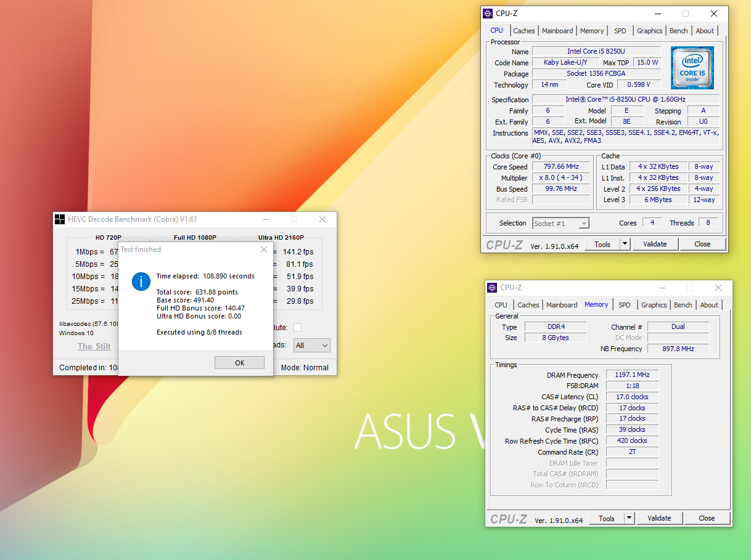Click the CAS# Latency value 17.0 clocks
The height and width of the screenshot is (560, 751).
[x=632, y=397]
